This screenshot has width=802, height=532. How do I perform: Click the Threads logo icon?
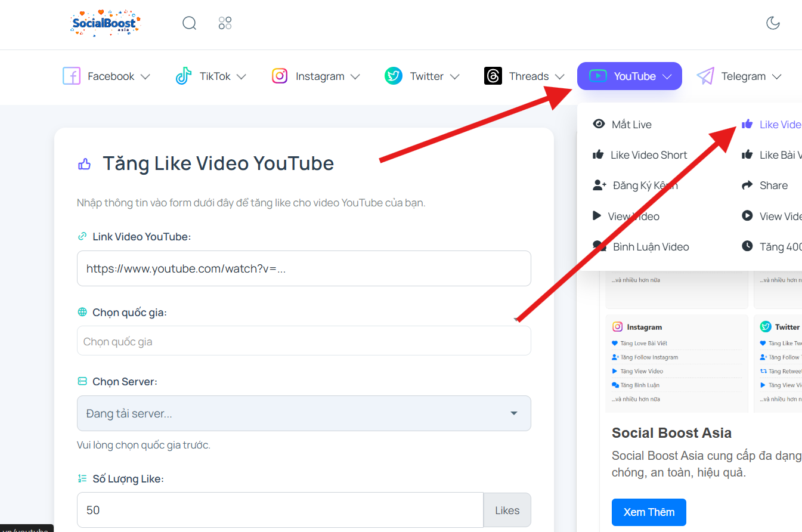[x=493, y=76]
